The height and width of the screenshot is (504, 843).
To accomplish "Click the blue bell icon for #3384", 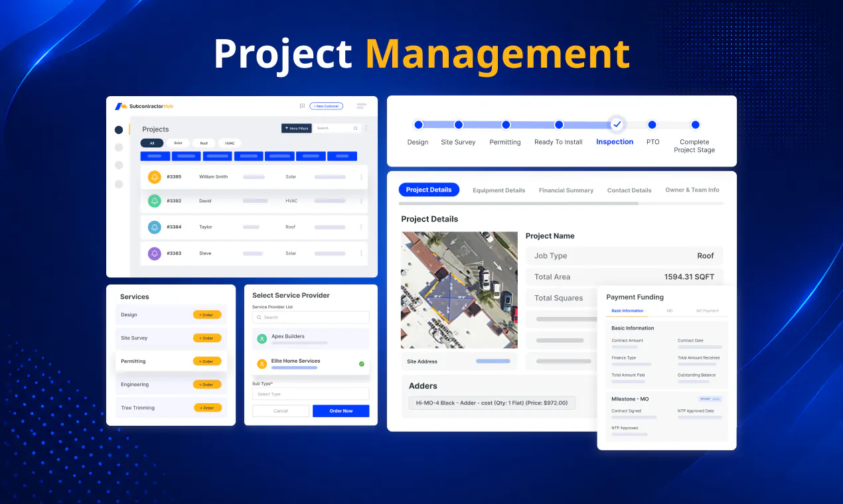I will tap(155, 227).
